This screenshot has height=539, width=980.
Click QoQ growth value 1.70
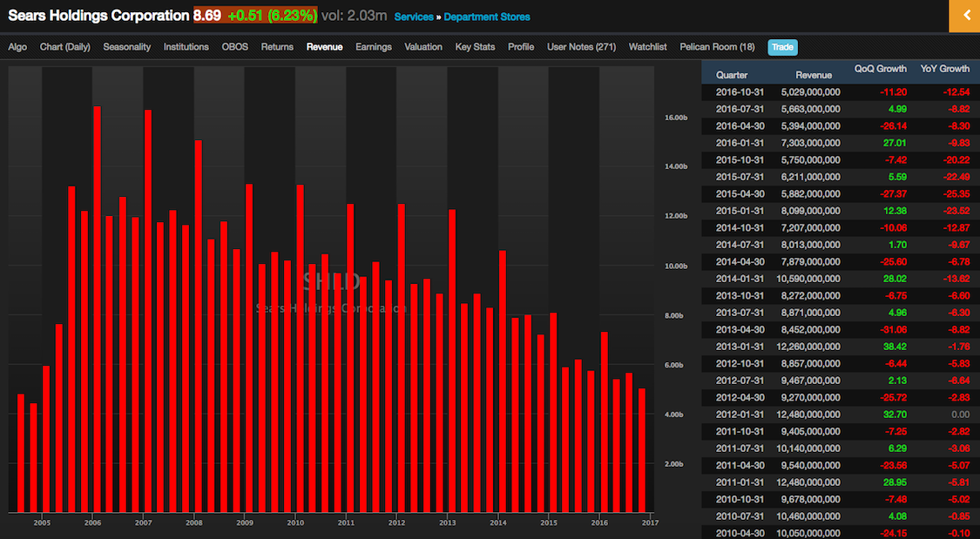pos(897,245)
